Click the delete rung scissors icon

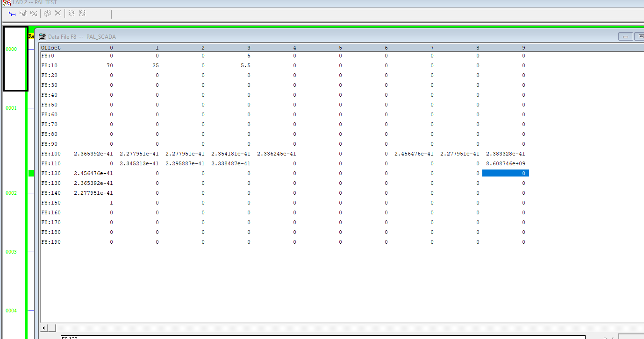33,14
